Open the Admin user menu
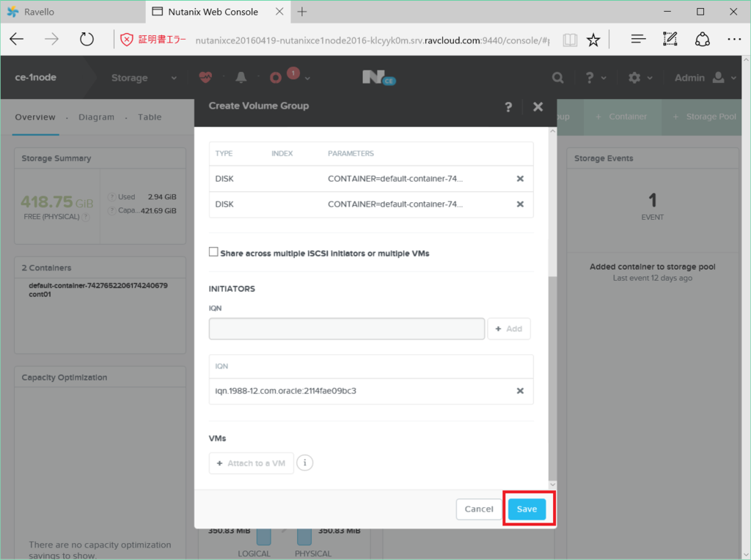The width and height of the screenshot is (751, 560). 706,78
